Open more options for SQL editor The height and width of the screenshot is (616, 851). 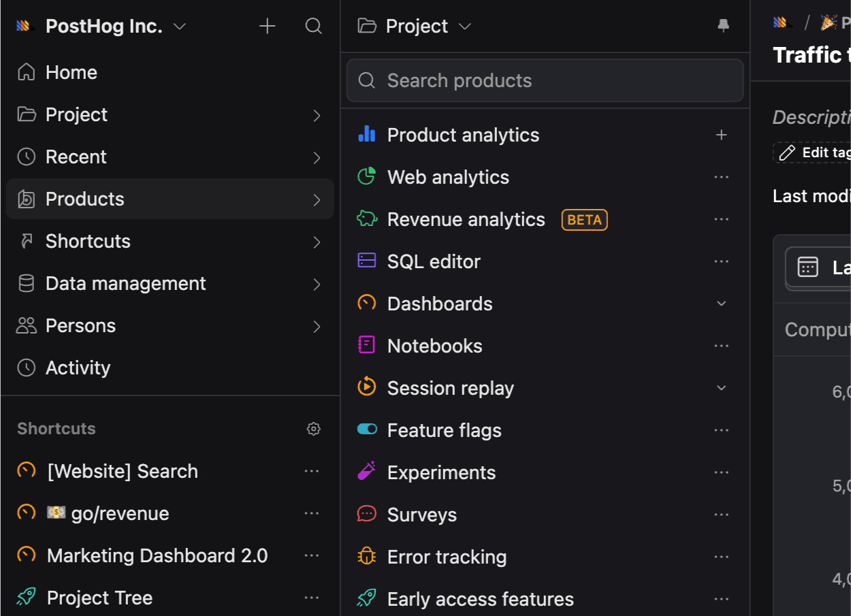pyautogui.click(x=722, y=261)
